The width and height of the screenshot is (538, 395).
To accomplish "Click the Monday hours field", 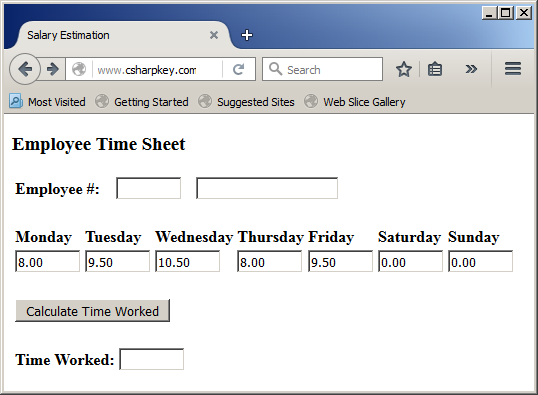I will pos(47,261).
